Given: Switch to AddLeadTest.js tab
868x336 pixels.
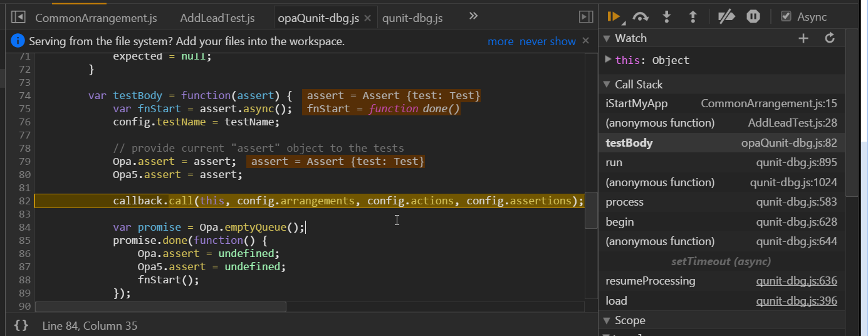Looking at the screenshot, I should click(x=217, y=18).
